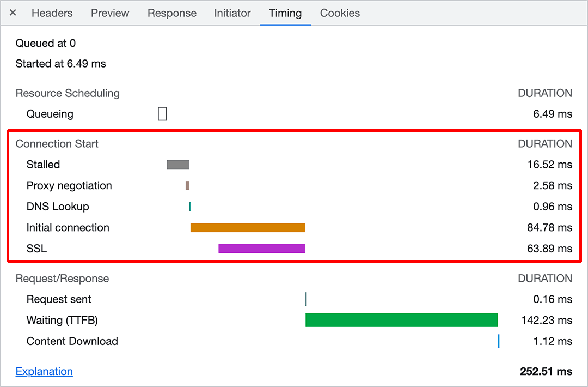Switch to the Headers tab
The width and height of the screenshot is (588, 387).
(x=52, y=13)
